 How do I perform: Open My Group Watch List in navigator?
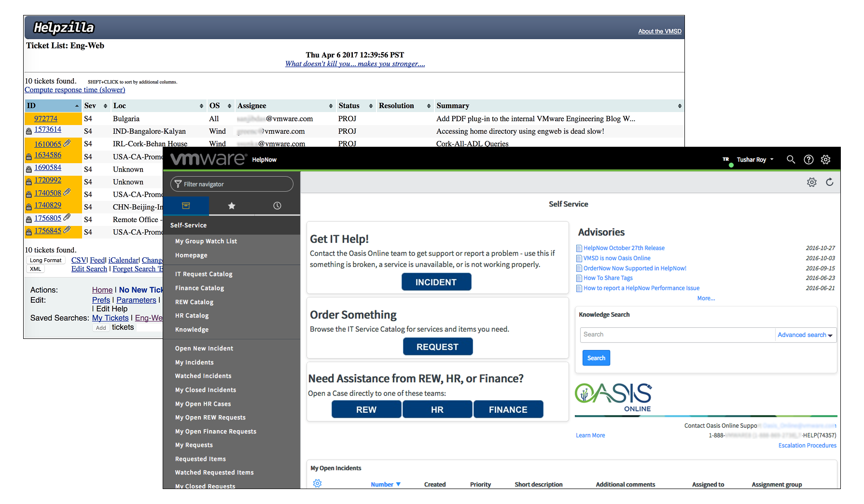click(206, 241)
